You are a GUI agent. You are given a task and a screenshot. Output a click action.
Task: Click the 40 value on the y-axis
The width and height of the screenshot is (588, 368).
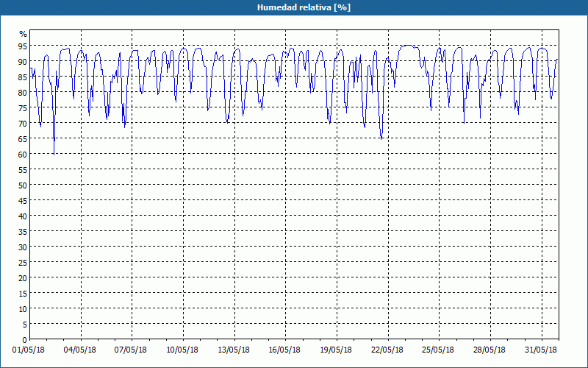click(23, 216)
